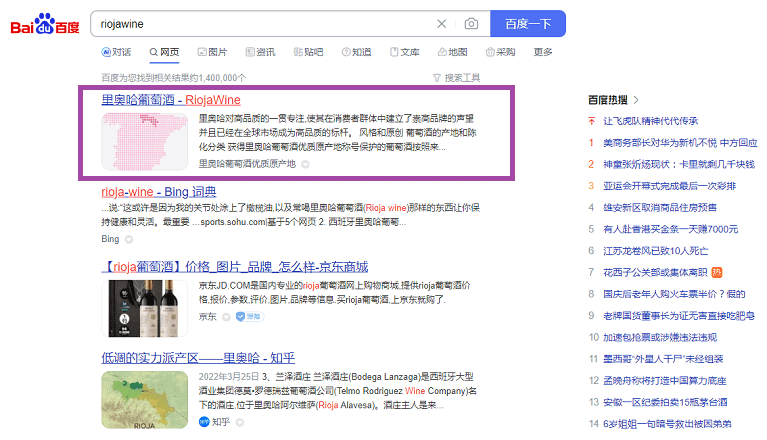Expand arrow beside 里奥哈葡萄酒优质原产地 source
This screenshot has height=440, width=767.
305,164
